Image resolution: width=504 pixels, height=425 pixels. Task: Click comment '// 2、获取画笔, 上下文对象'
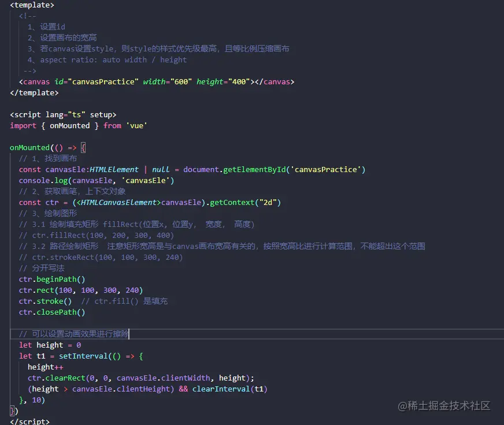click(x=72, y=192)
